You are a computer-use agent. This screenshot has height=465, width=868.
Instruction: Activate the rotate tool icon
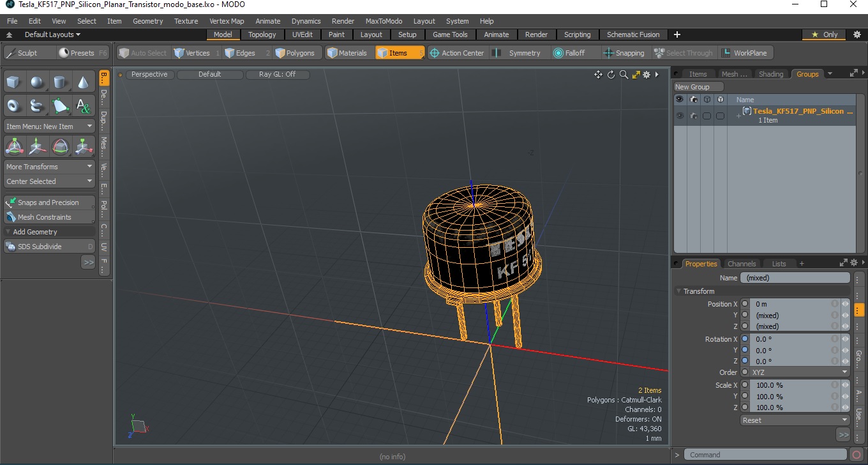click(60, 146)
